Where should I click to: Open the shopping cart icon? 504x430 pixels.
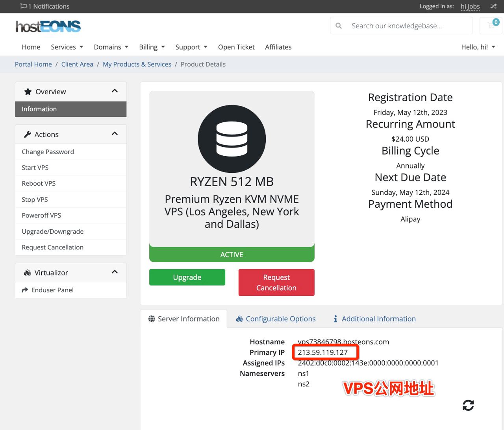pyautogui.click(x=491, y=26)
